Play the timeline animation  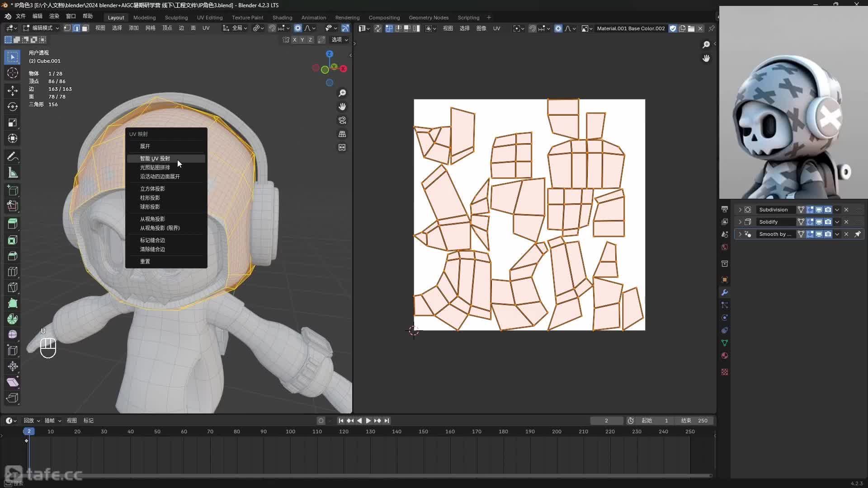(x=368, y=421)
